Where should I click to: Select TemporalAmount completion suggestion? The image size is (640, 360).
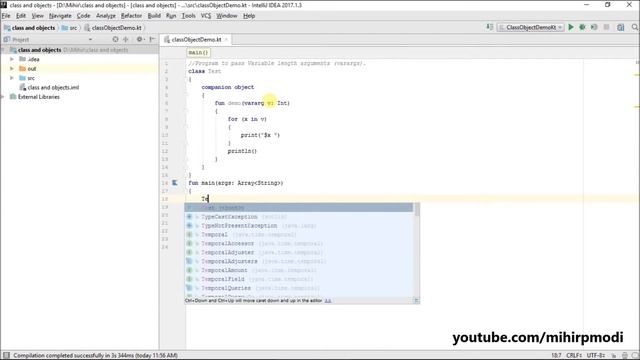tap(299, 270)
